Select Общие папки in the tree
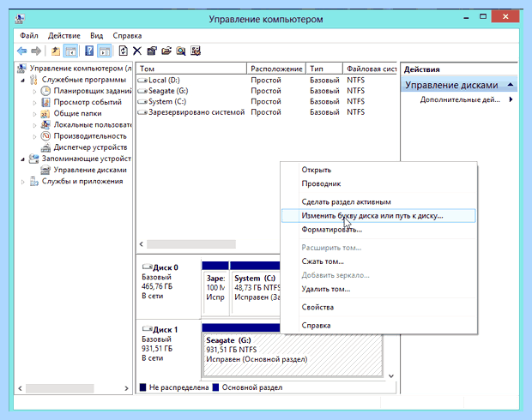This screenshot has width=532, height=420. tap(77, 113)
